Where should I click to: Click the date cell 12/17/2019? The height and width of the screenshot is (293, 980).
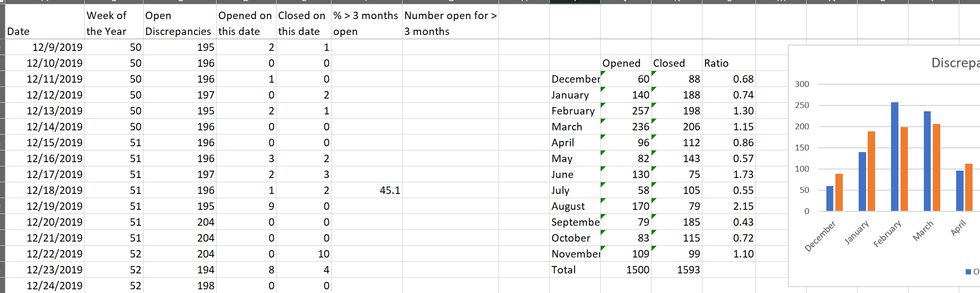coord(44,174)
